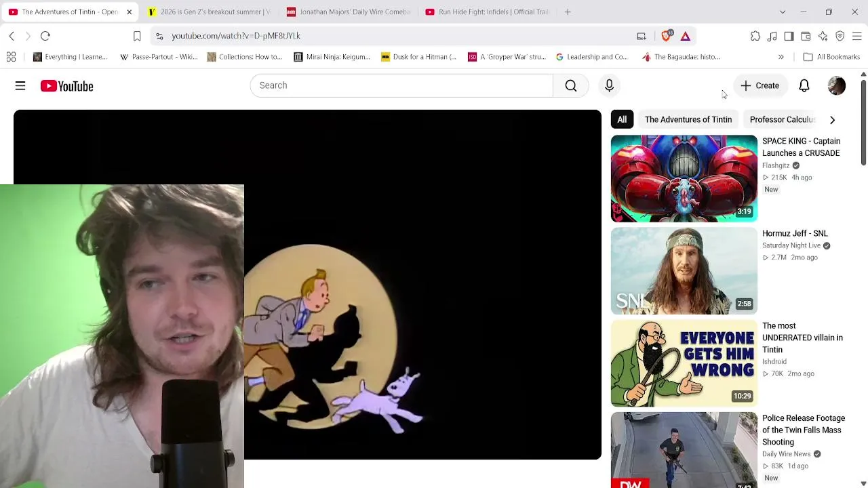The image size is (868, 488).
Task: Open the Everyone Gets Him Wrong thumbnail
Action: pos(684,363)
